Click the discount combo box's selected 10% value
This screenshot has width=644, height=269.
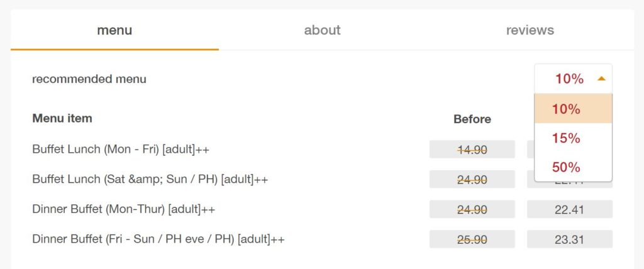coord(569,79)
